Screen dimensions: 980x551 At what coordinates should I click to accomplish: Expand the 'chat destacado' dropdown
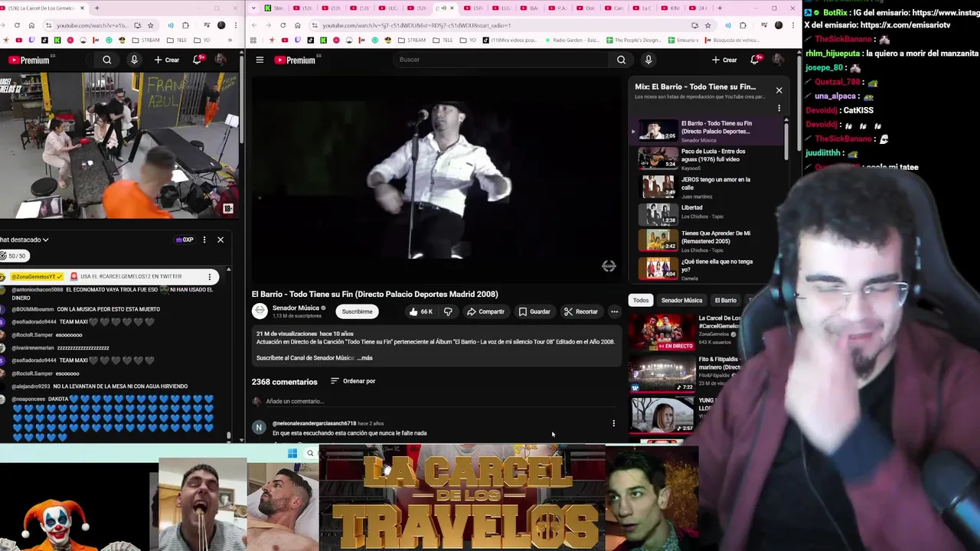coord(24,240)
